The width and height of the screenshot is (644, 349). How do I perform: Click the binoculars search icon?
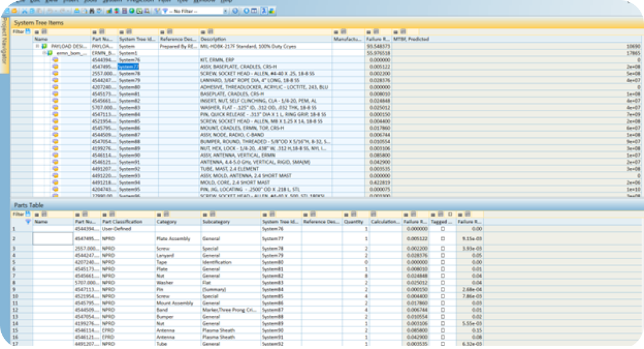91,10
